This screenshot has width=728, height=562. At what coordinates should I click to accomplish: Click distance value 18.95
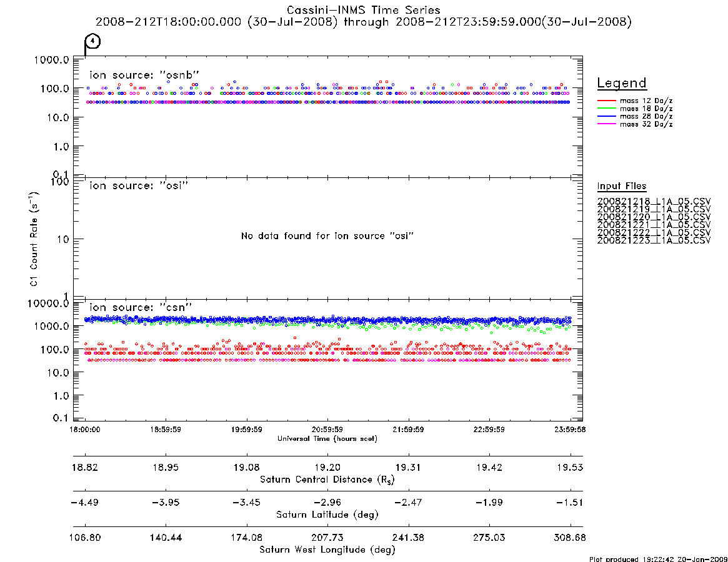pyautogui.click(x=166, y=467)
